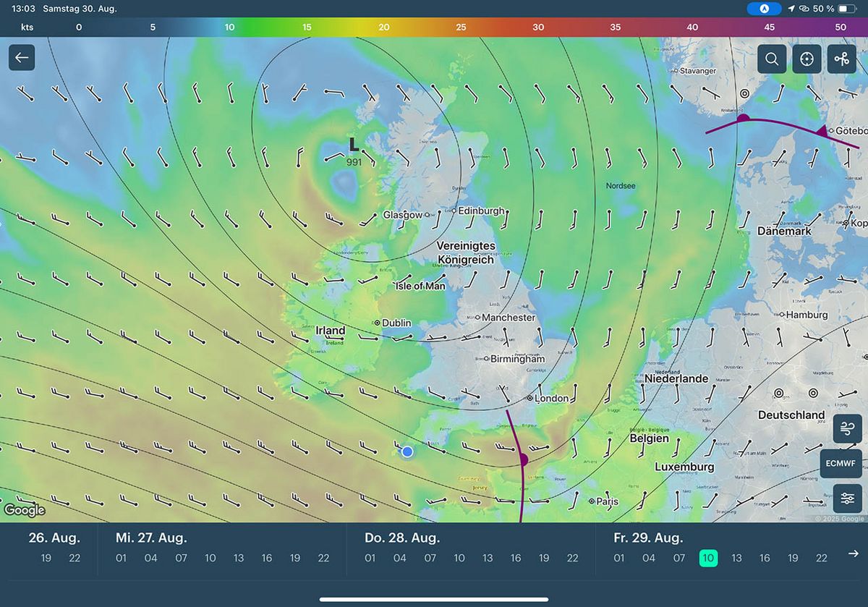Tap the kts unit label

tap(27, 27)
